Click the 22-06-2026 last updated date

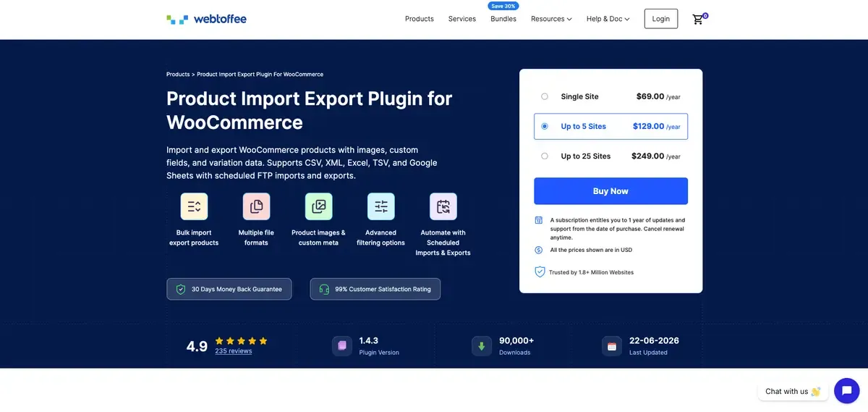tap(654, 340)
